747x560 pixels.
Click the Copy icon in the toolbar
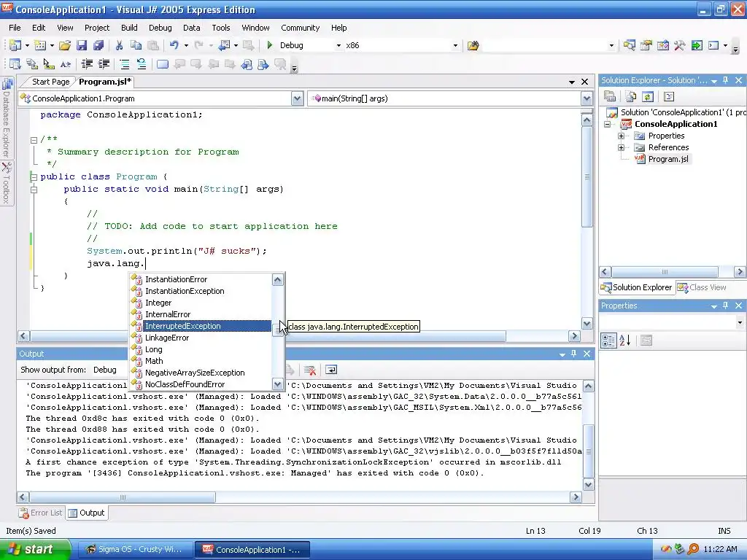pyautogui.click(x=136, y=45)
